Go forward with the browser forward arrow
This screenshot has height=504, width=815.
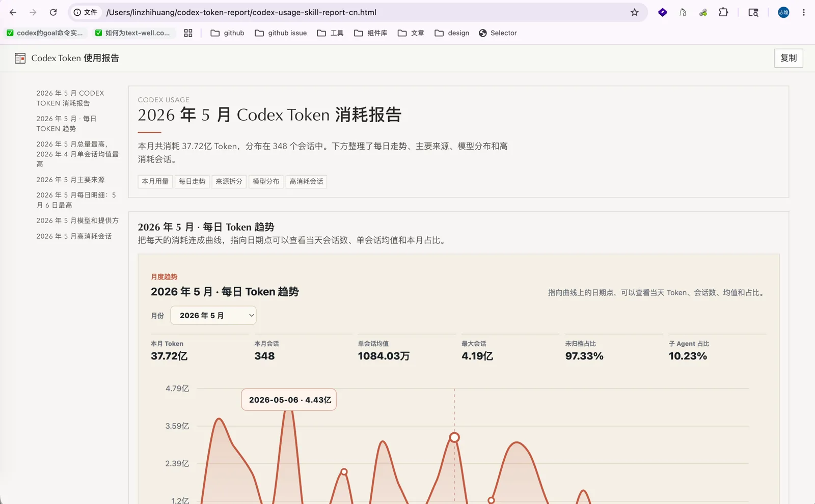point(33,12)
